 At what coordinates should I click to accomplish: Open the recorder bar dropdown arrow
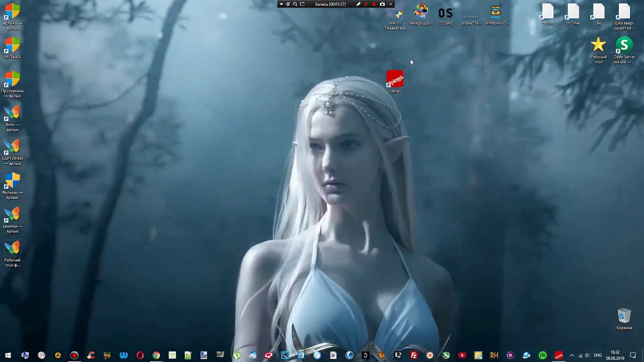pos(281,4)
